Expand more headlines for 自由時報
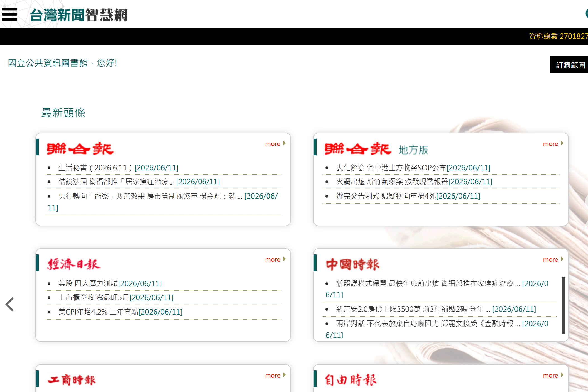 pos(553,375)
